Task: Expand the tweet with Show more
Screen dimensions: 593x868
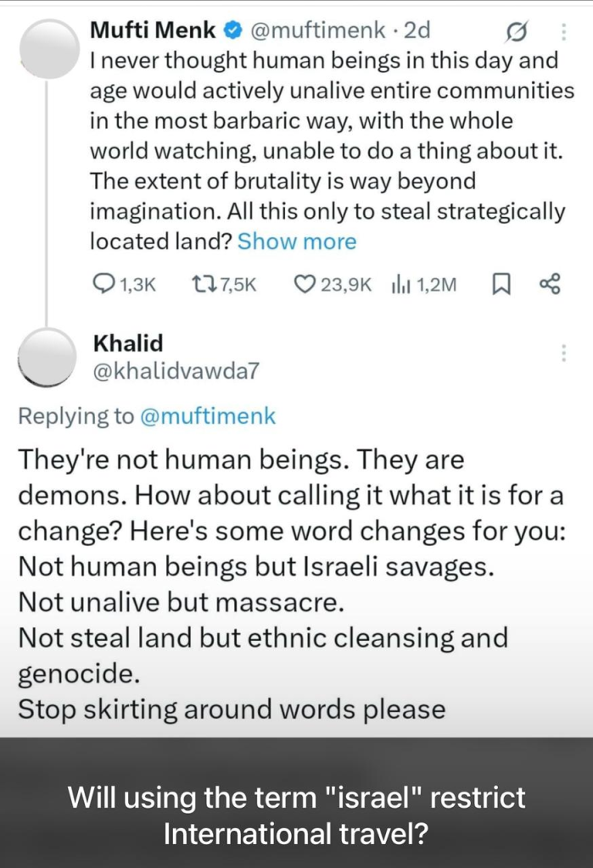Action: coord(297,242)
